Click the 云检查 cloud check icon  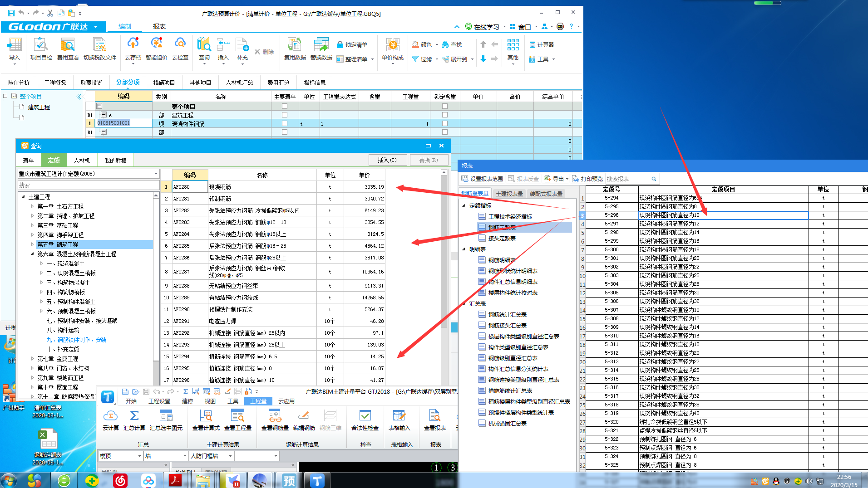tap(180, 49)
